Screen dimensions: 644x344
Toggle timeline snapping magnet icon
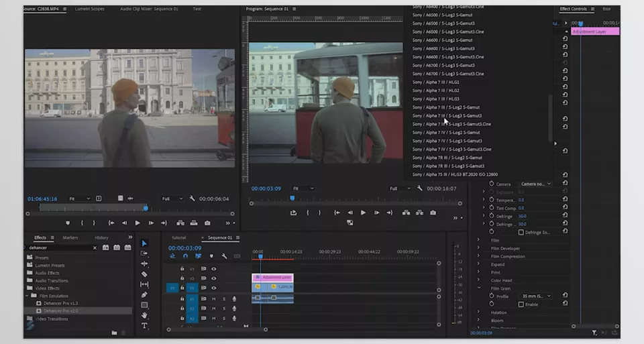coord(185,256)
